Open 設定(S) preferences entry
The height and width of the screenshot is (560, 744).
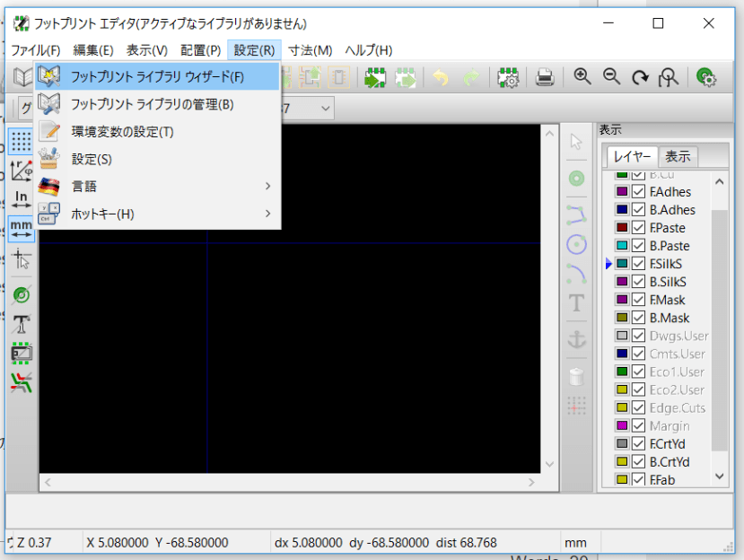tap(157, 159)
